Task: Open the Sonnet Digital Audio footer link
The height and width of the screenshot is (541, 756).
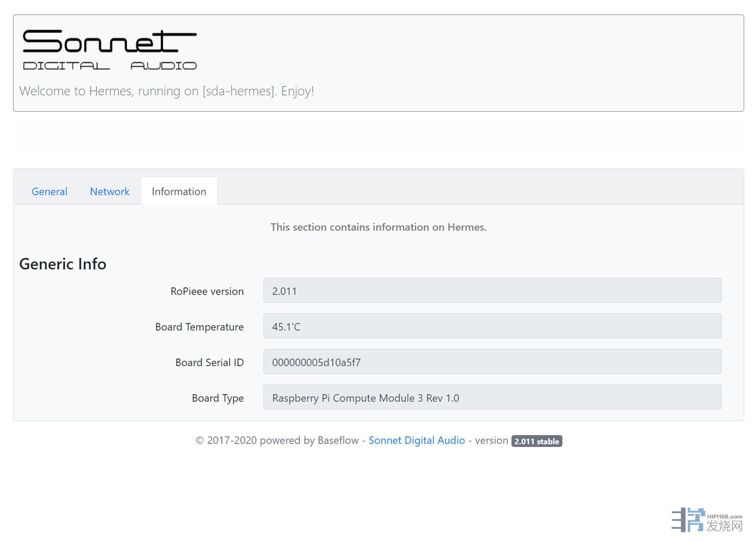Action: 416,440
